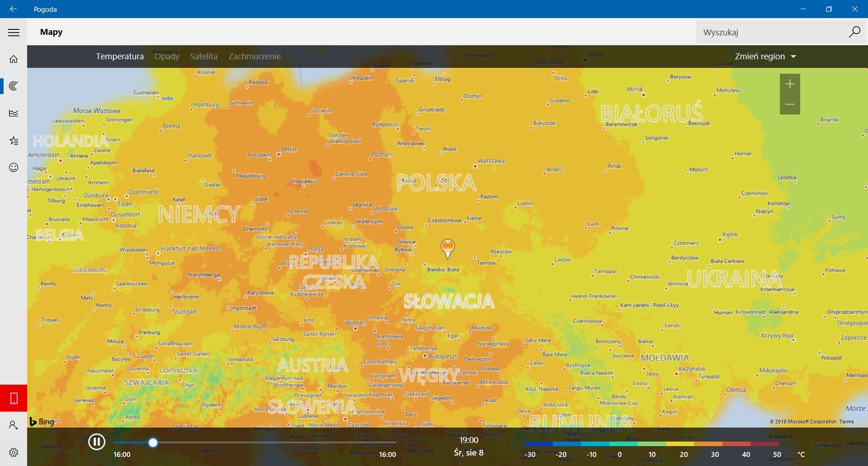
Task: Click the Poznań city label
Action: (382, 154)
